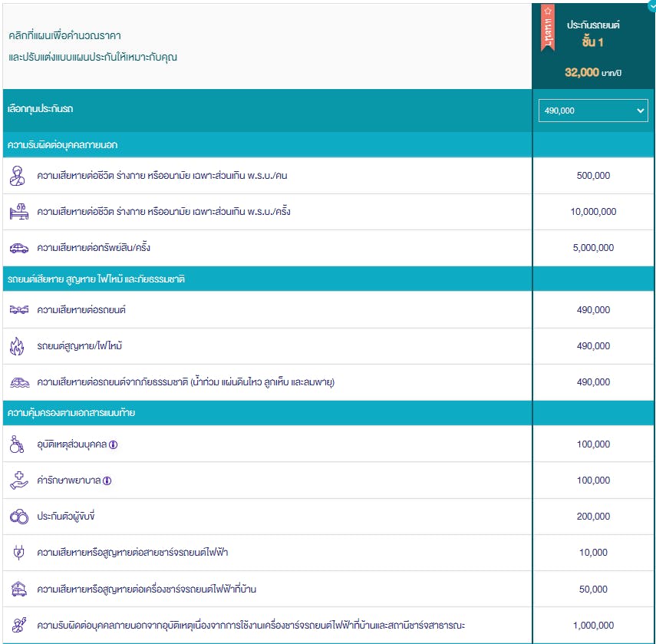The width and height of the screenshot is (656, 644).
Task: Click the home charger icon for EV wallbox
Action: coord(18,590)
